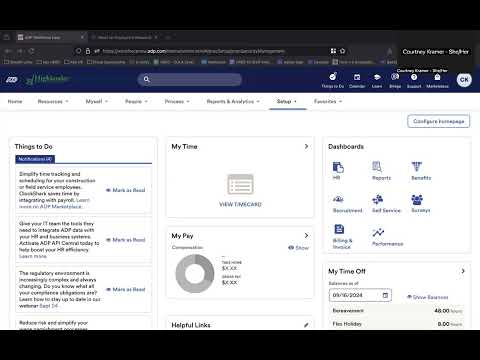The width and height of the screenshot is (480, 360).
Task: Click the Configure homepage button
Action: coord(439,121)
